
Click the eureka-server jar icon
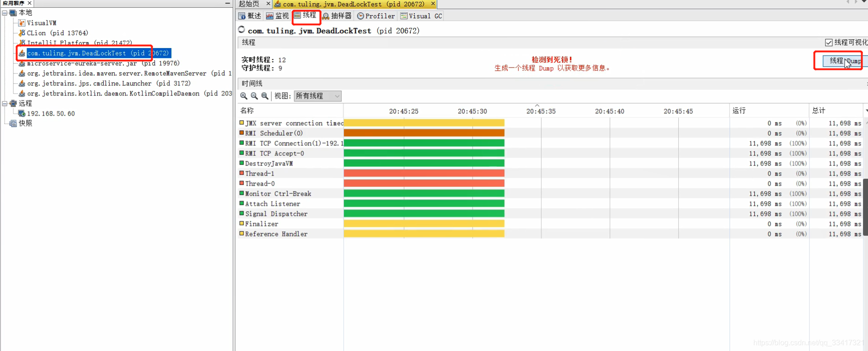pos(21,63)
